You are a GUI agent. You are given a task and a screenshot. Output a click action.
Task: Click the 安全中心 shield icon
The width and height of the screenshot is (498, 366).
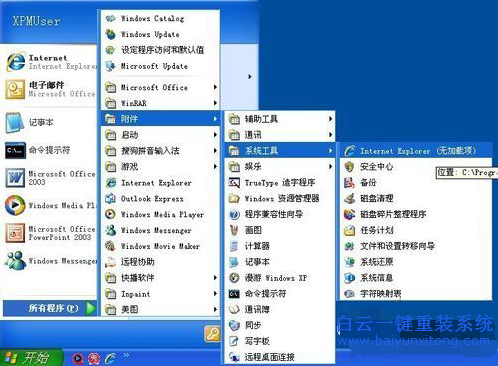(x=349, y=166)
